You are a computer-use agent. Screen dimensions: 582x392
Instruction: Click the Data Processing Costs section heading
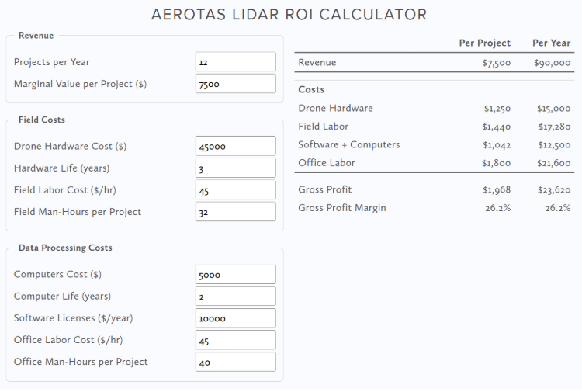(65, 248)
